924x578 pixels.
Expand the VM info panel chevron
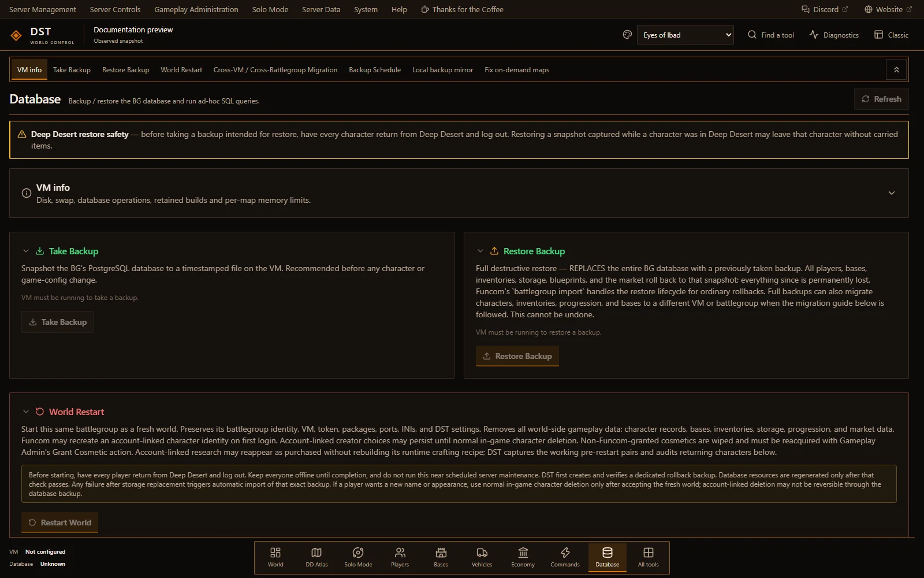(892, 193)
